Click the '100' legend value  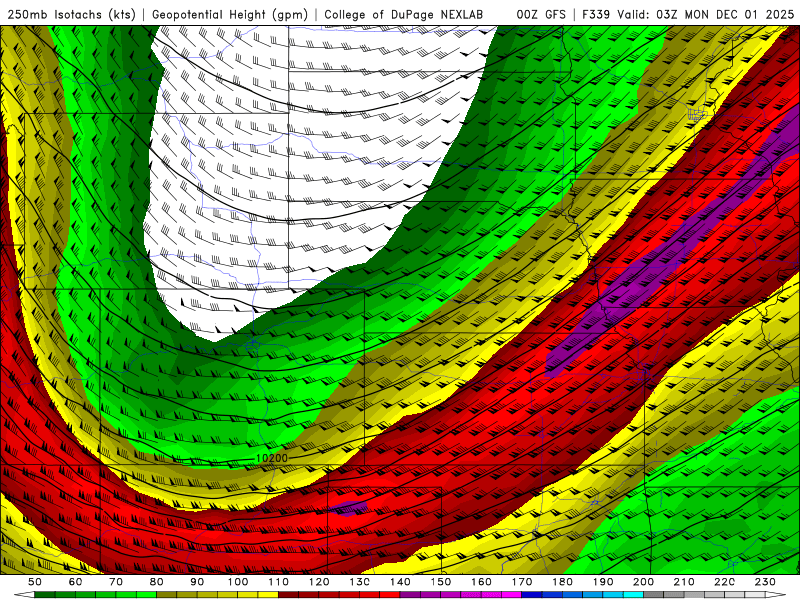tap(238, 582)
